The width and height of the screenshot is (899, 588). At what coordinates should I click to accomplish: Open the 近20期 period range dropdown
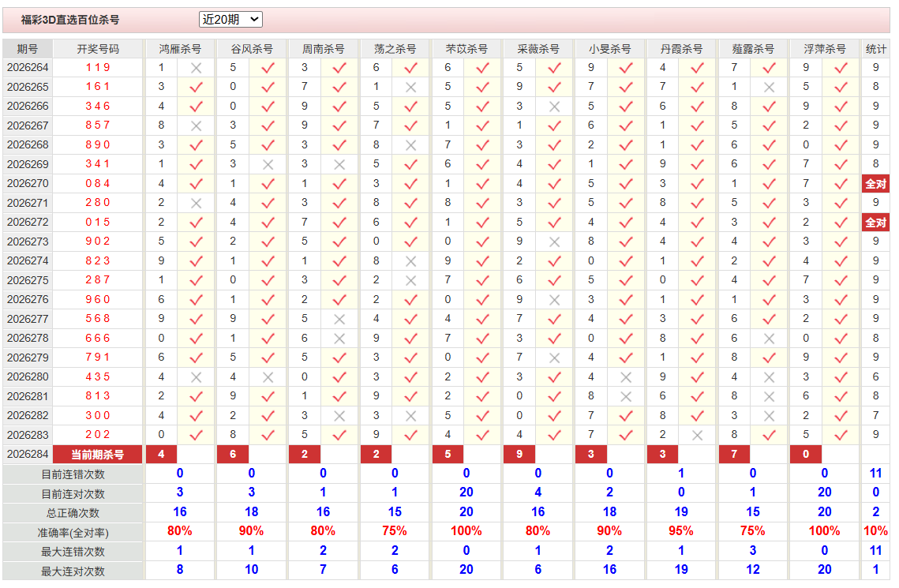(230, 20)
